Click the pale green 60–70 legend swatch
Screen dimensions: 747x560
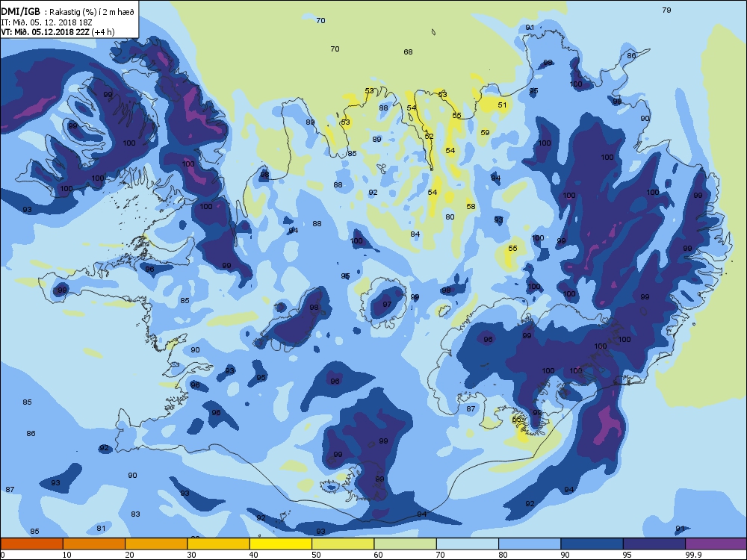(405, 544)
